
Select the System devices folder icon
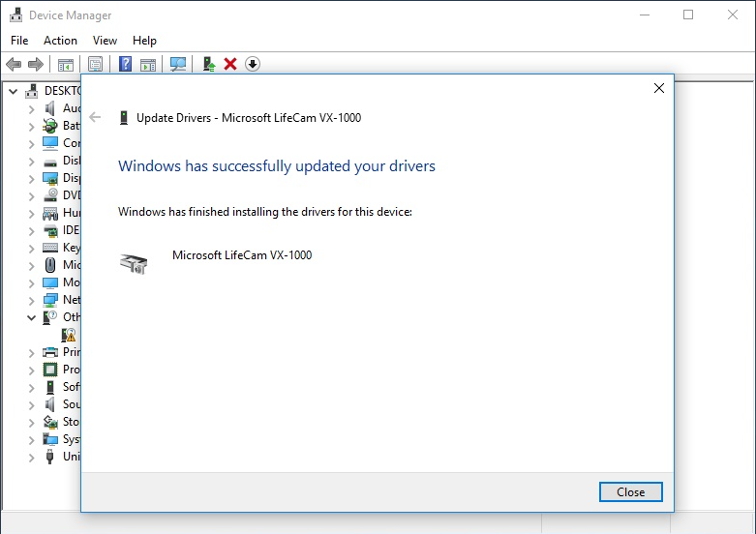point(50,439)
